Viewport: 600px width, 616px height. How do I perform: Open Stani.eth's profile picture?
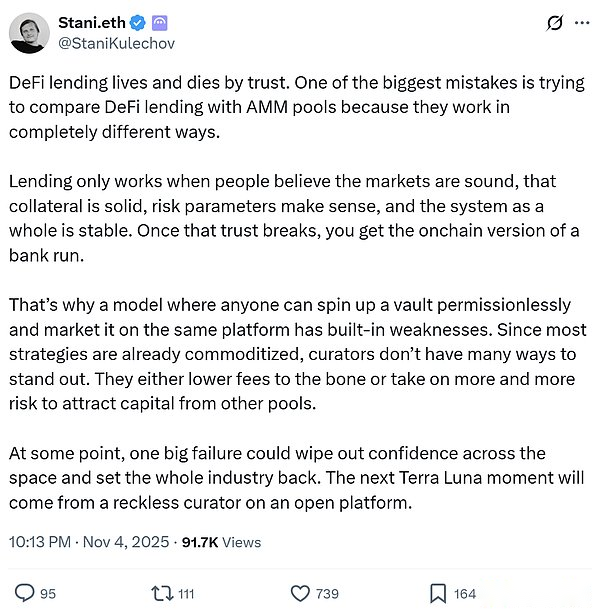pyautogui.click(x=30, y=33)
